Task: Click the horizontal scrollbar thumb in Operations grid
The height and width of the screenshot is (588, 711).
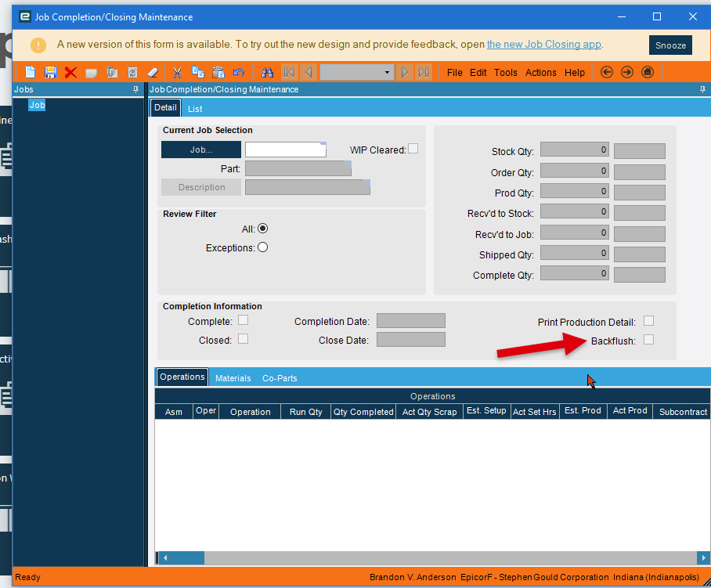Action: (x=187, y=557)
